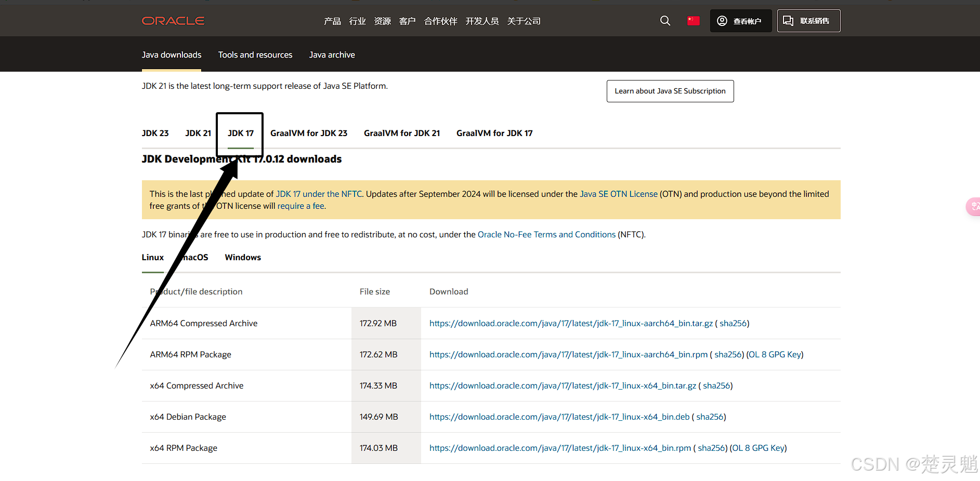Click the x64 RPM Package description

(184, 448)
